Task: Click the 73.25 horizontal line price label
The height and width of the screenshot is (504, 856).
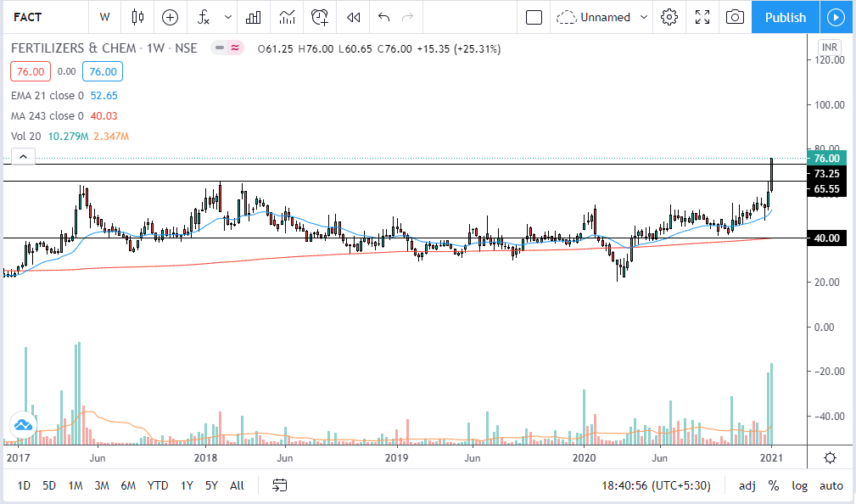Action: 826,174
